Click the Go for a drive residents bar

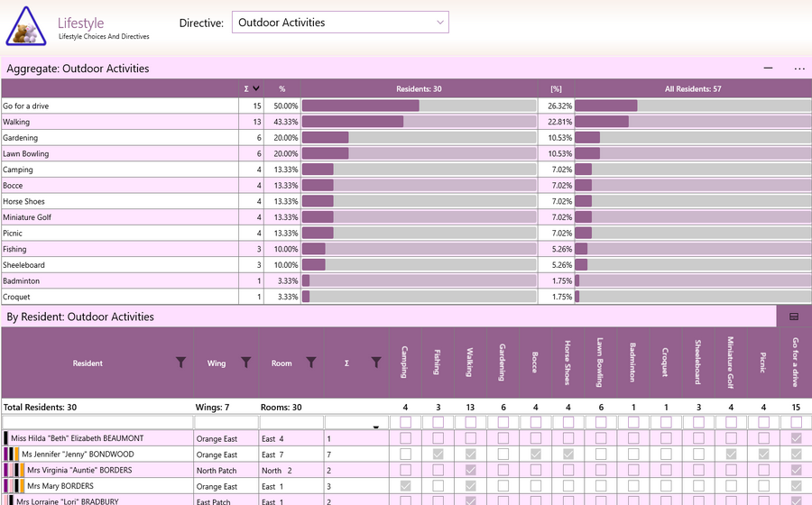pos(419,106)
